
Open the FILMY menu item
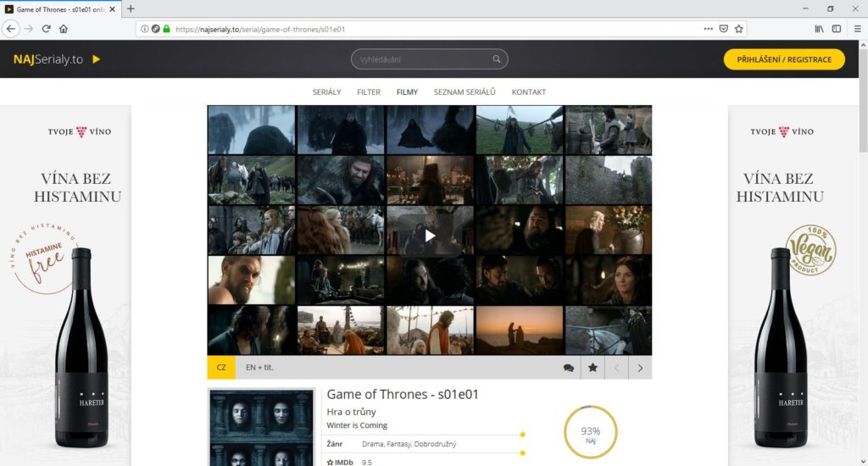pos(407,92)
